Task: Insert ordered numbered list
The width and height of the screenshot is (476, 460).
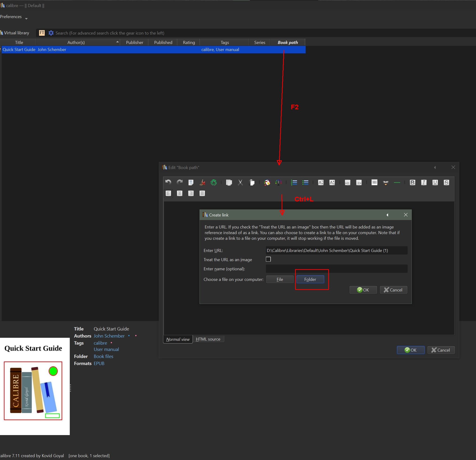Action: tap(294, 182)
